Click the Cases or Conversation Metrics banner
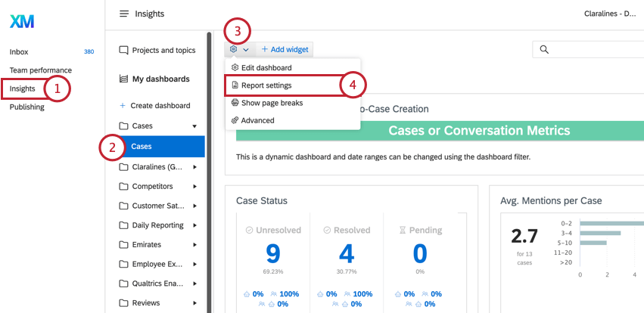This screenshot has width=644, height=313. 440,131
